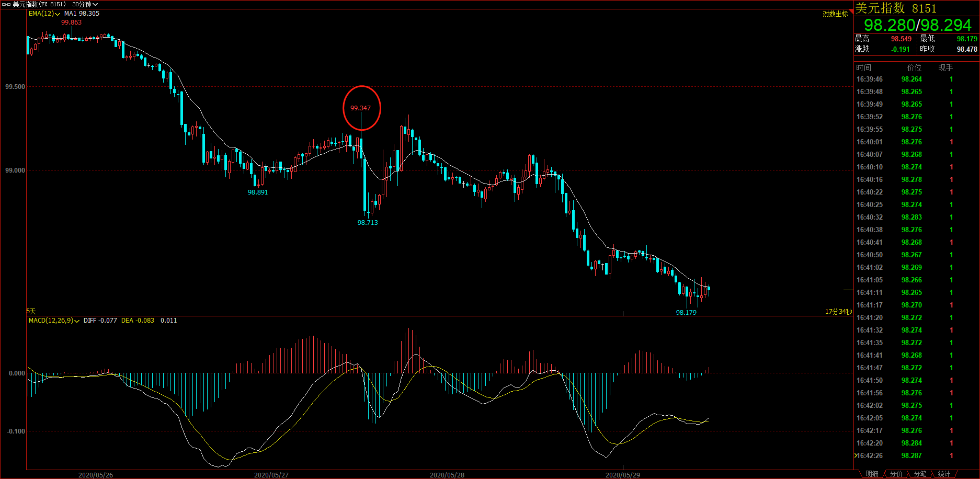Select the 16:41:32 tick row

pos(916,330)
